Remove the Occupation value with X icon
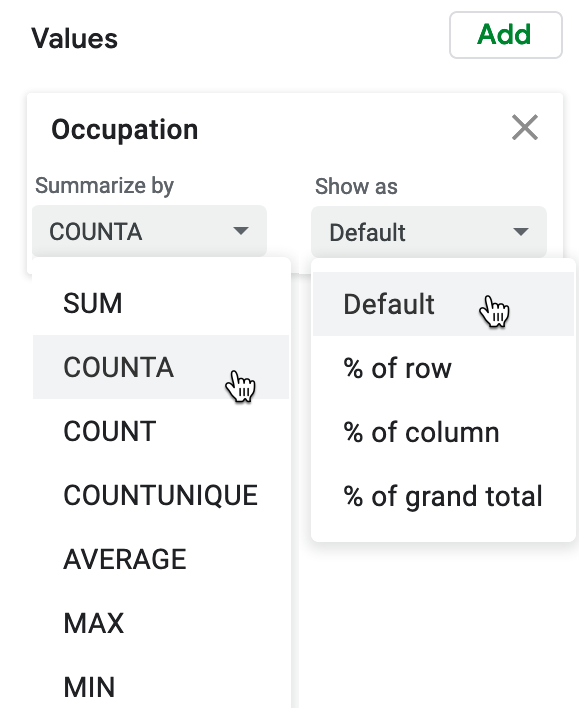The image size is (579, 708). [525, 127]
